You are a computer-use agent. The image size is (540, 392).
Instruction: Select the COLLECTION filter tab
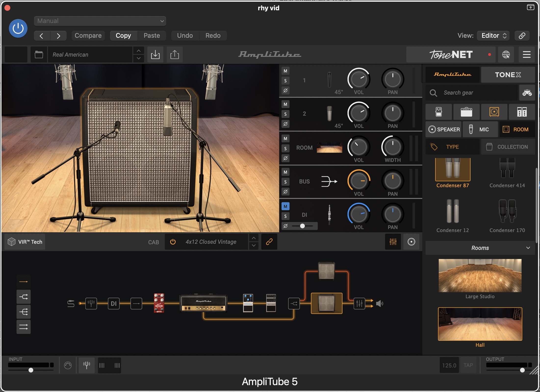click(x=508, y=147)
